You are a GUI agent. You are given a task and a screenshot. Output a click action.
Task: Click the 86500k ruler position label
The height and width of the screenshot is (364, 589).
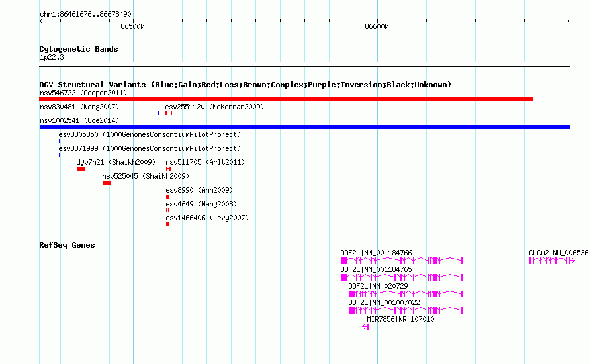pyautogui.click(x=132, y=26)
